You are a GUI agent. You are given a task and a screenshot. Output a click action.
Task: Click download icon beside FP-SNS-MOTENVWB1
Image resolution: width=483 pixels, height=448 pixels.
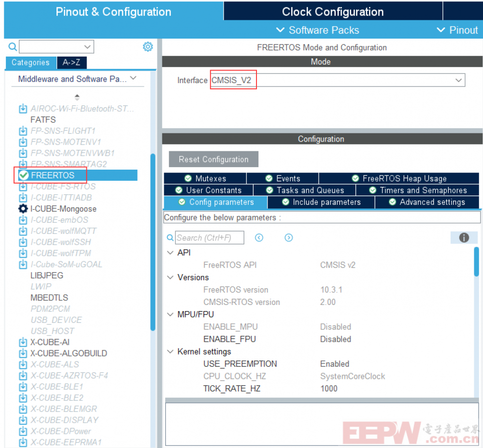tap(23, 153)
